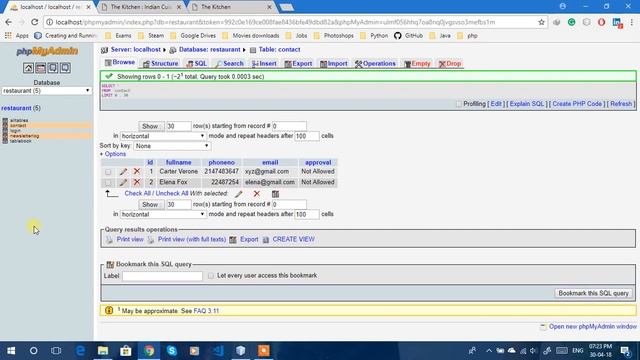640x360 pixels.
Task: Switch to The Kitchen Indian Cuisine browser tab
Action: tap(141, 7)
